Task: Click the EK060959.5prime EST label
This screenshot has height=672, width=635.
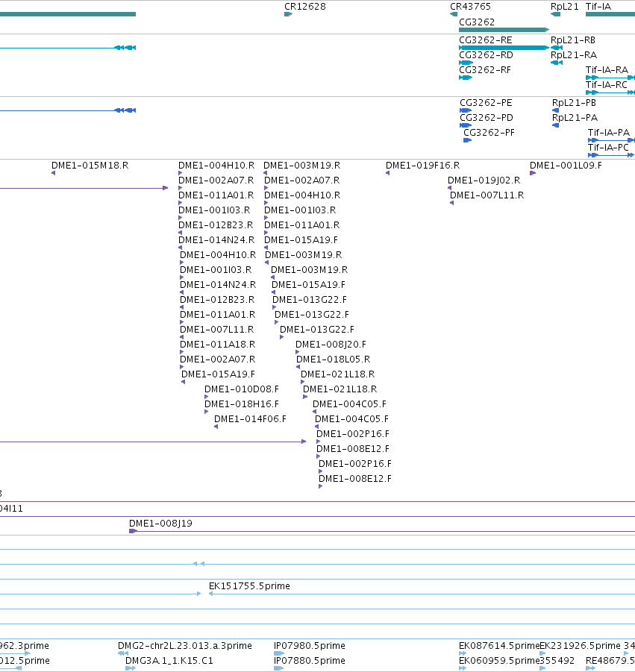Action: (499, 661)
